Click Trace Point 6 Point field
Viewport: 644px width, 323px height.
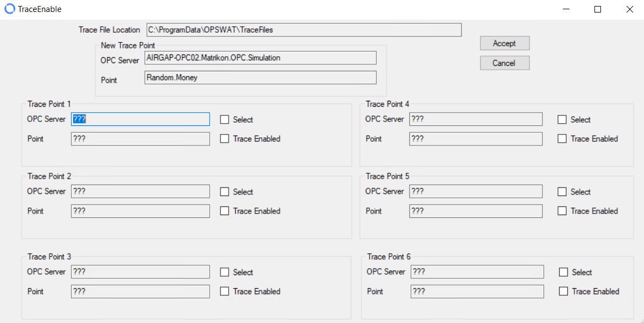coord(477,291)
